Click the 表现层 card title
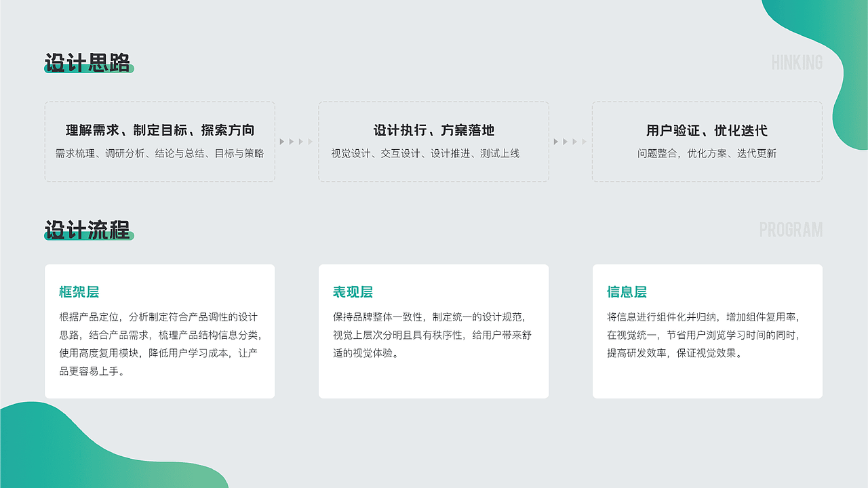868x488 pixels. 353,291
